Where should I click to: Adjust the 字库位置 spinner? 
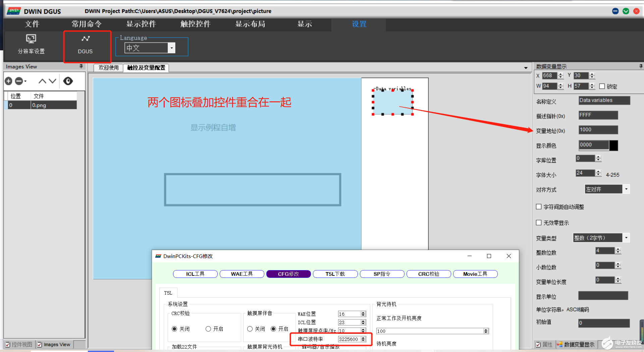tap(598, 158)
